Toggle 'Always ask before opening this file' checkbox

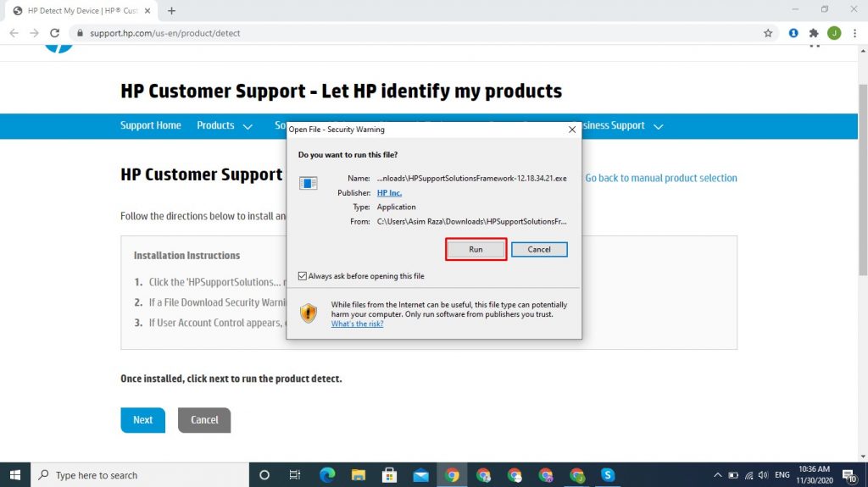click(303, 276)
